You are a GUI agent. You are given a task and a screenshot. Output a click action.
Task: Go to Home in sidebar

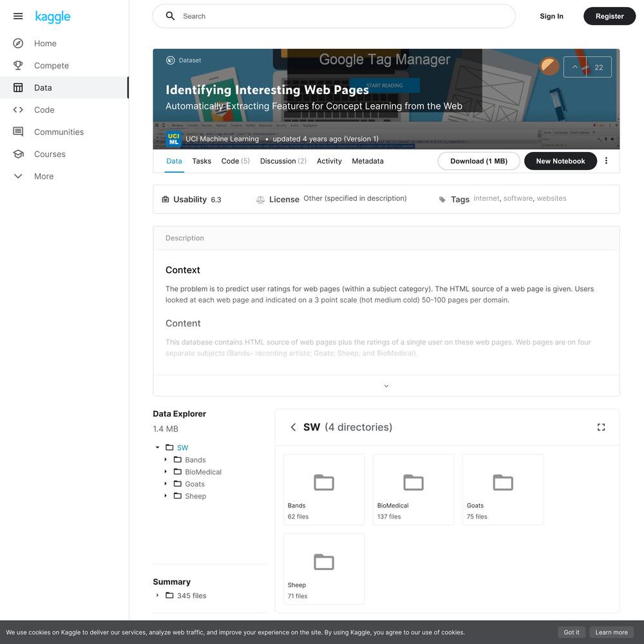pyautogui.click(x=45, y=43)
